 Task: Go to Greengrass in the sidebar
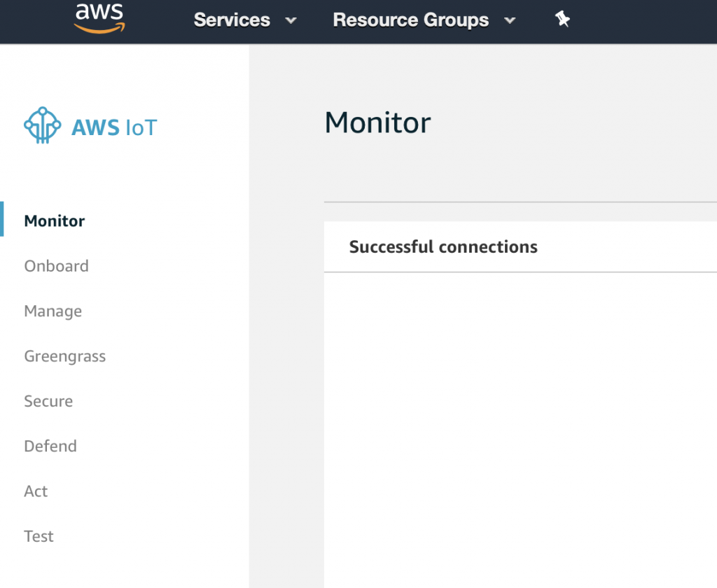[65, 356]
